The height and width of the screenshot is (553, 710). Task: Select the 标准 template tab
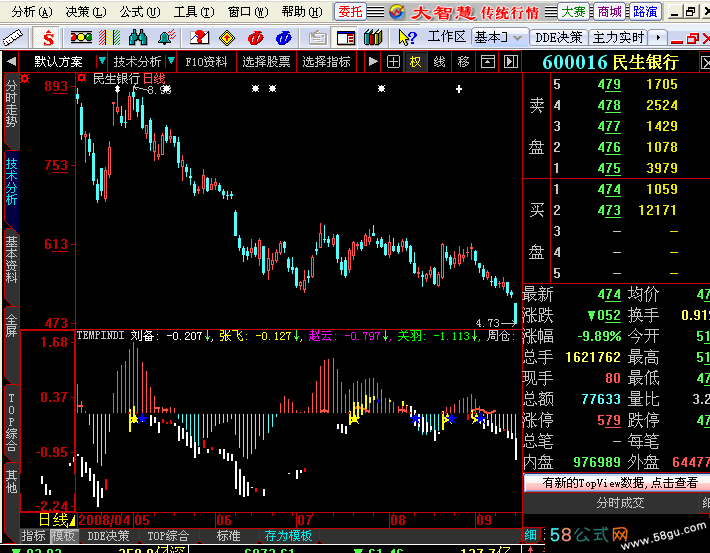tap(229, 536)
